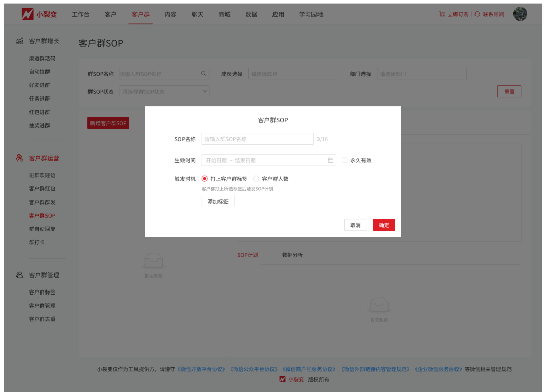The height and width of the screenshot is (392, 546).
Task: Click the 客户群管理 people icon in sidebar
Action: pyautogui.click(x=20, y=275)
